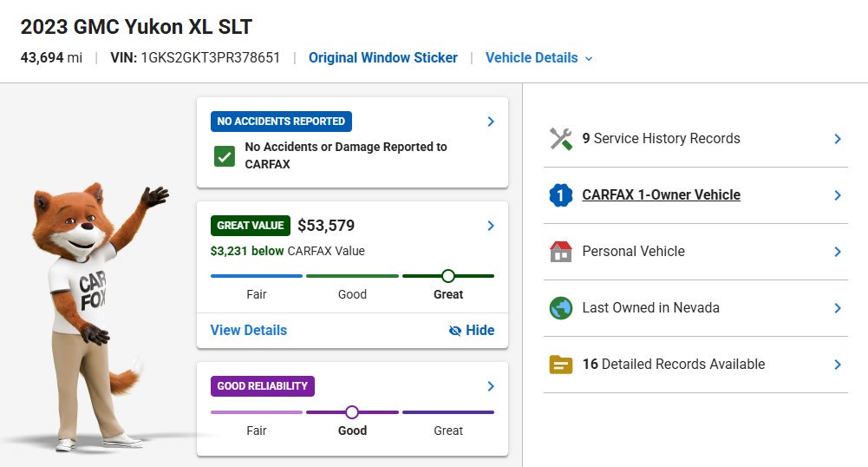Open Personal Vehicle row chevron
Screen dimensions: 868x467
point(838,252)
